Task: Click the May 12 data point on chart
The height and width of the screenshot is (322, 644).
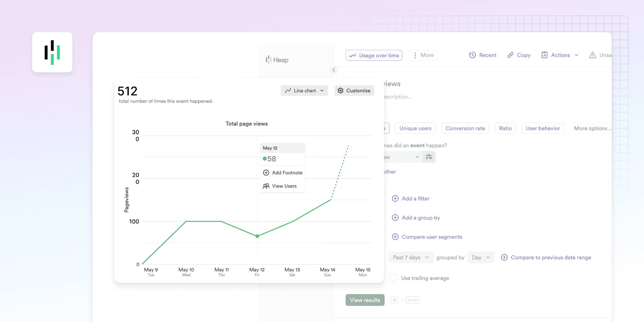Action: 257,236
